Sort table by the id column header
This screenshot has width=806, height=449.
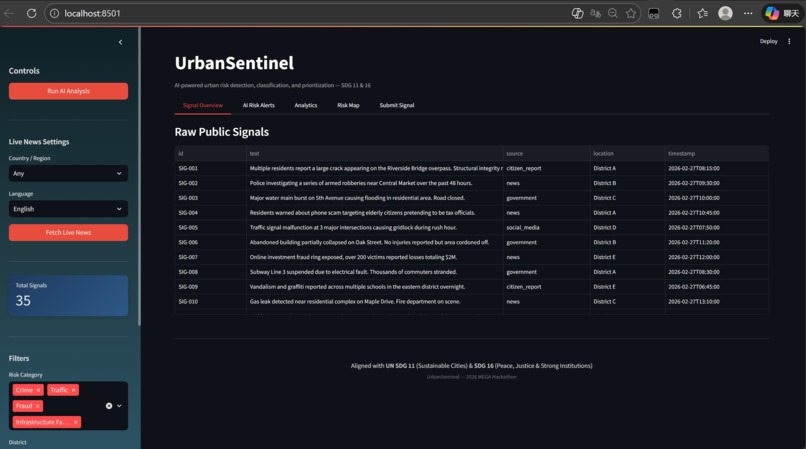[210, 153]
